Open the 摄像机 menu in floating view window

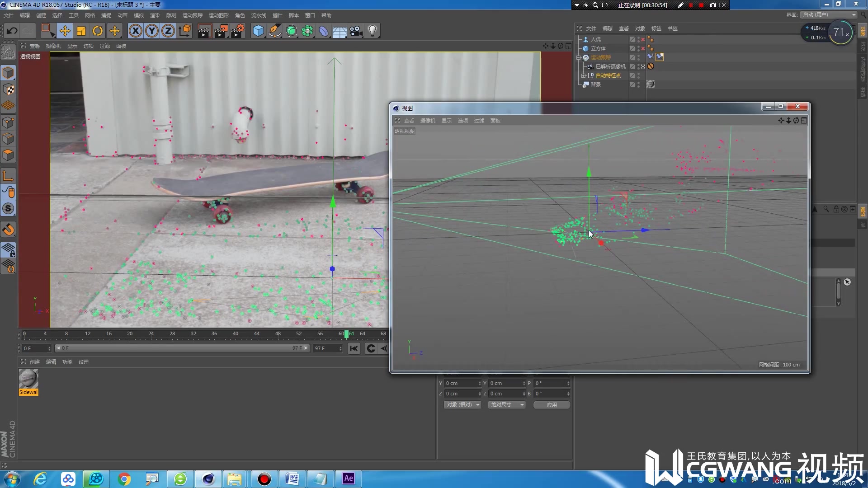[x=427, y=121]
